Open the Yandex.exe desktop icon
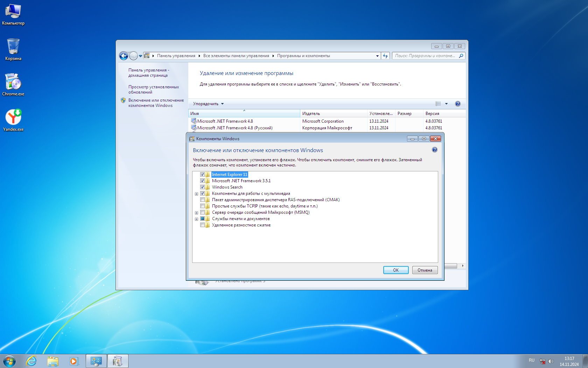 (x=13, y=120)
